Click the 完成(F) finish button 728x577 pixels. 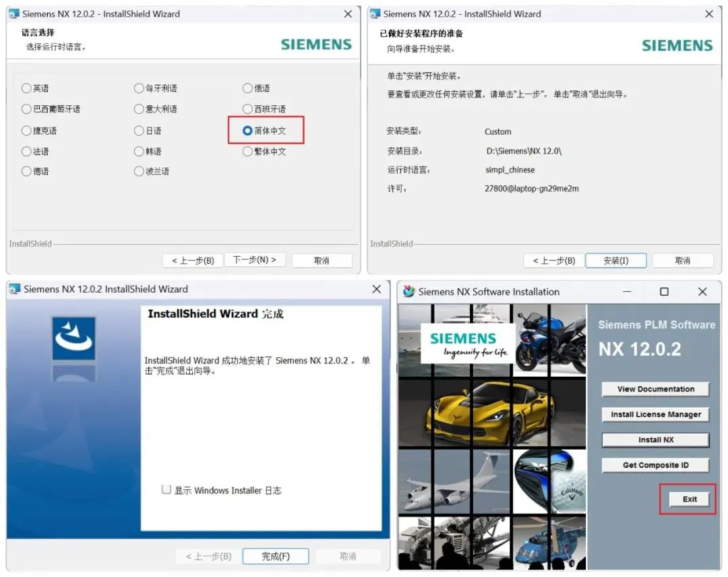point(275,556)
